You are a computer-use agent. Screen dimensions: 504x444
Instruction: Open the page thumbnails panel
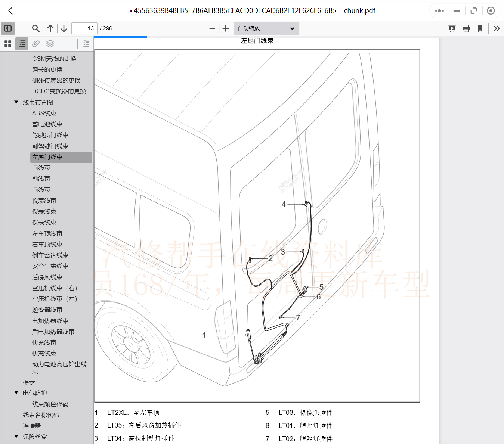pyautogui.click(x=7, y=44)
